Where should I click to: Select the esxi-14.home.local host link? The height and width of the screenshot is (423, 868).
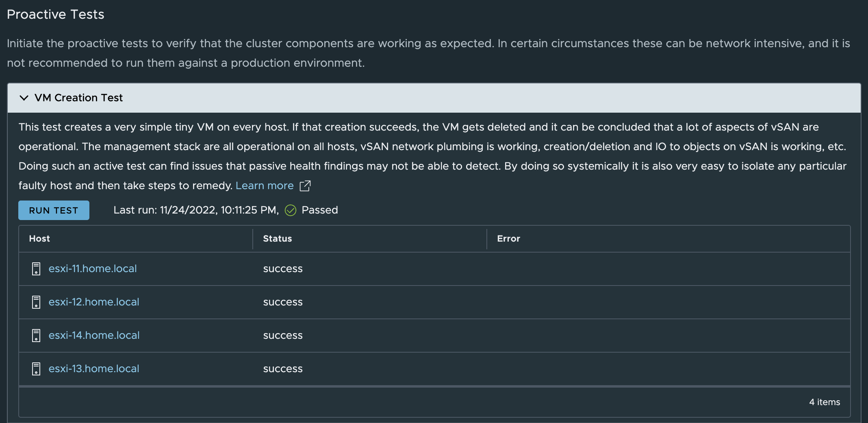click(x=94, y=335)
